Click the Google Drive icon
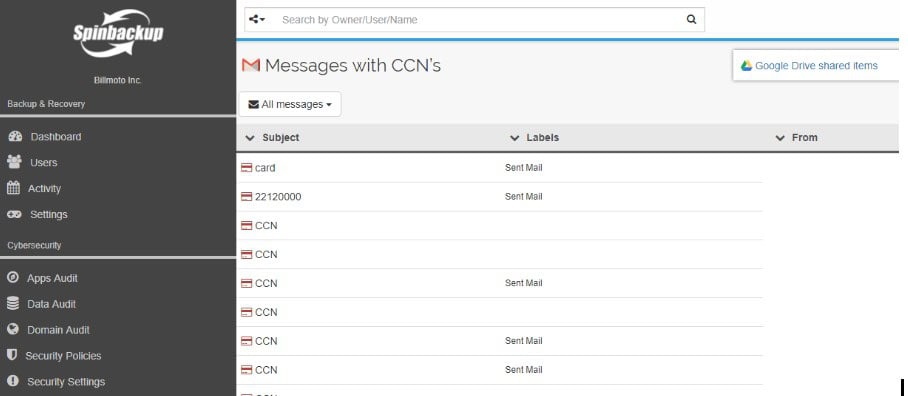Image resolution: width=908 pixels, height=396 pixels. (x=746, y=65)
